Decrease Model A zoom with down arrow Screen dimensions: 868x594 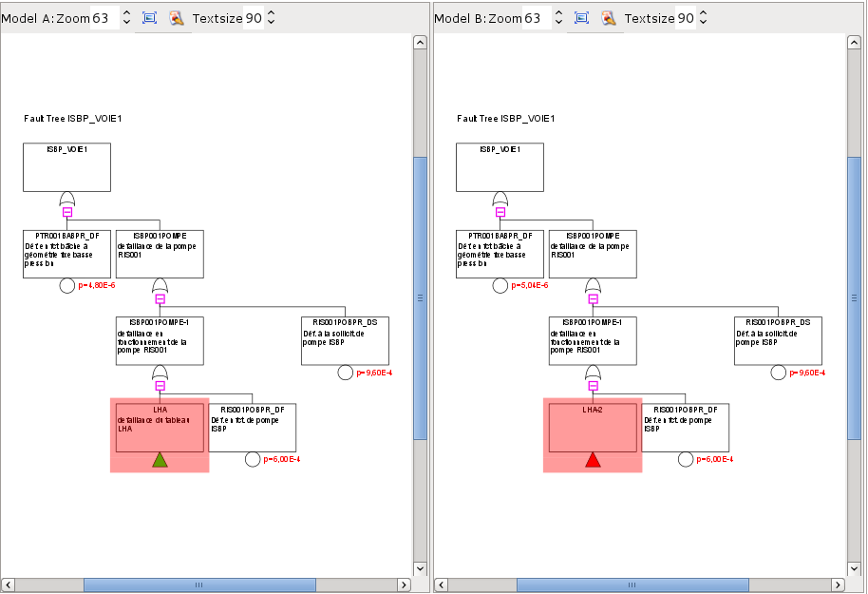[126, 22]
